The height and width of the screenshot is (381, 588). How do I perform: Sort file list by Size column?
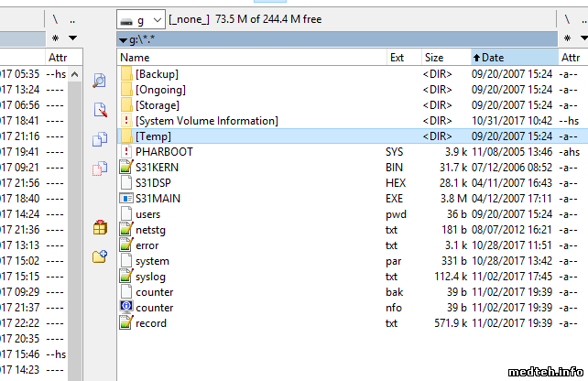click(434, 58)
